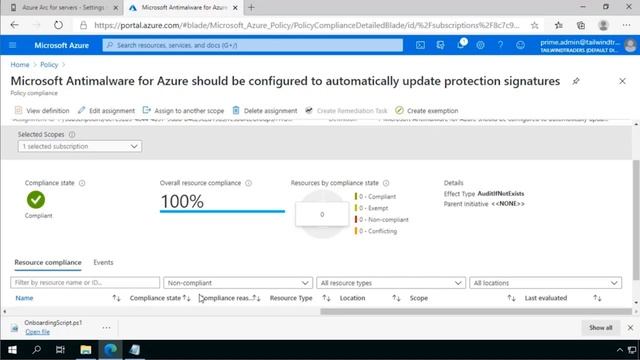
Task: Open File Explorer from the taskbar
Action: tap(86, 350)
